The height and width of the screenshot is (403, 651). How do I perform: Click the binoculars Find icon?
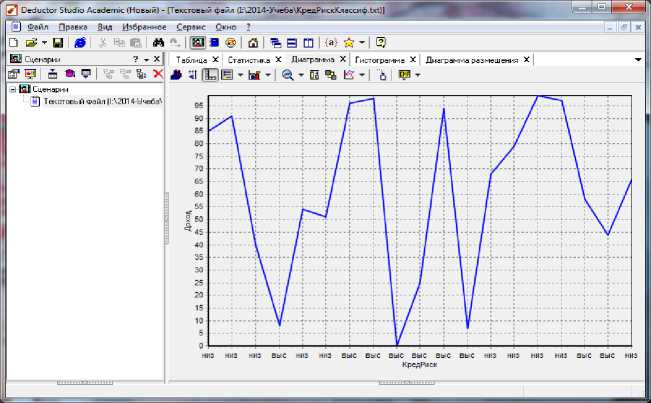[x=158, y=43]
